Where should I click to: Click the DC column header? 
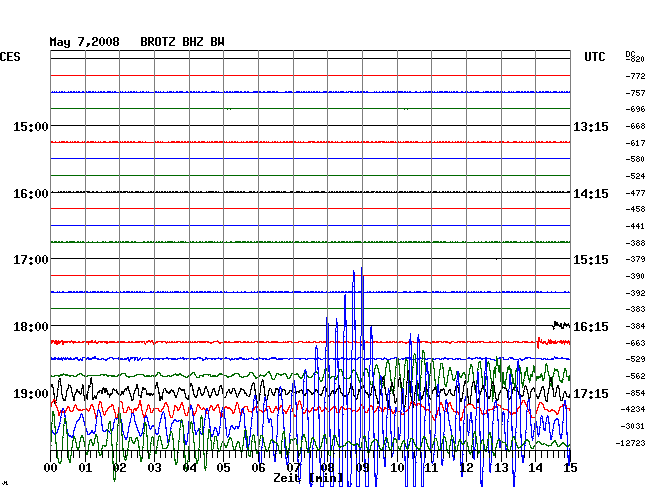point(630,53)
